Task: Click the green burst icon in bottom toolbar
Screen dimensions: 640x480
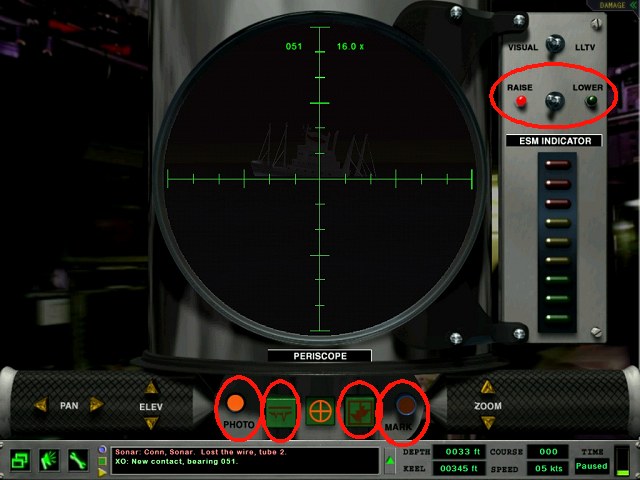Action: pyautogui.click(x=48, y=461)
